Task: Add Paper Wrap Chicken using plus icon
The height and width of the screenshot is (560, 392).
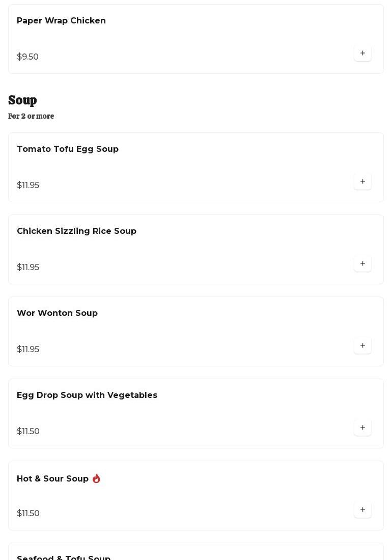Action: (x=362, y=53)
